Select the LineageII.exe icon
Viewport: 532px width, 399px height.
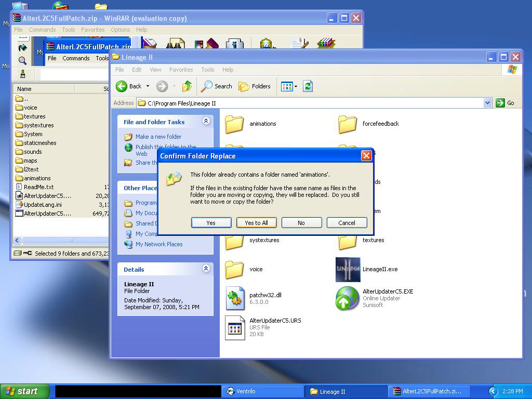click(x=348, y=270)
